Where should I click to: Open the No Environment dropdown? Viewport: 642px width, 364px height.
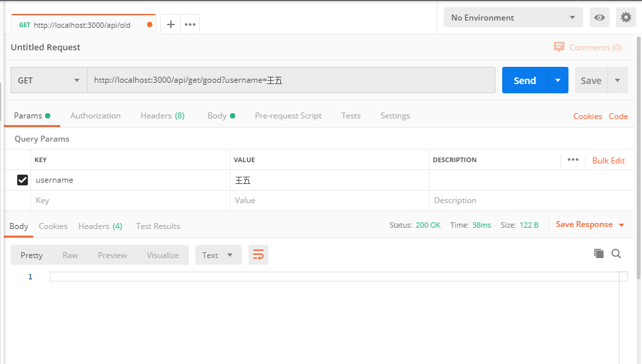point(513,18)
